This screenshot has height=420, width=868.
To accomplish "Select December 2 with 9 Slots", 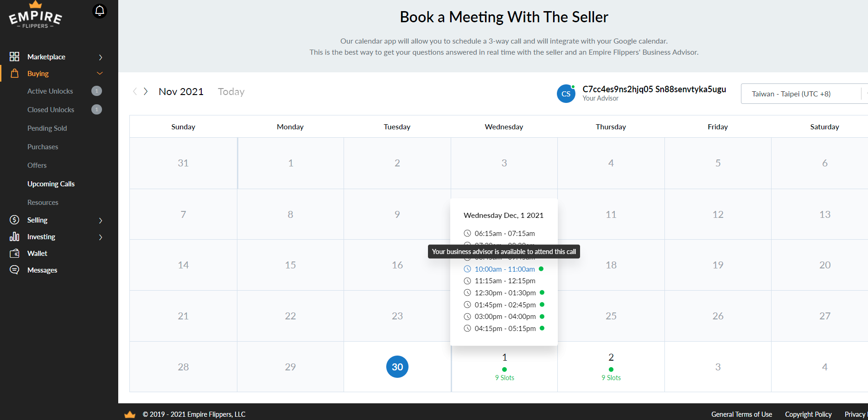I will pyautogui.click(x=611, y=367).
